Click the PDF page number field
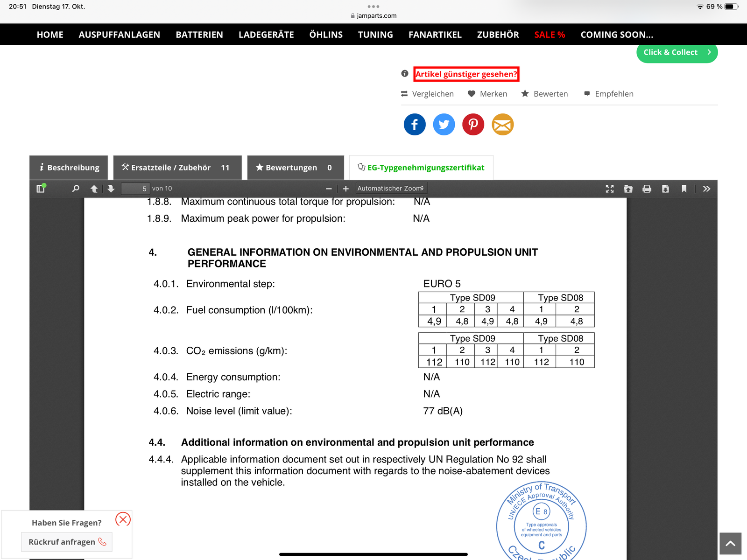Screen dimensions: 747x560 [135, 189]
